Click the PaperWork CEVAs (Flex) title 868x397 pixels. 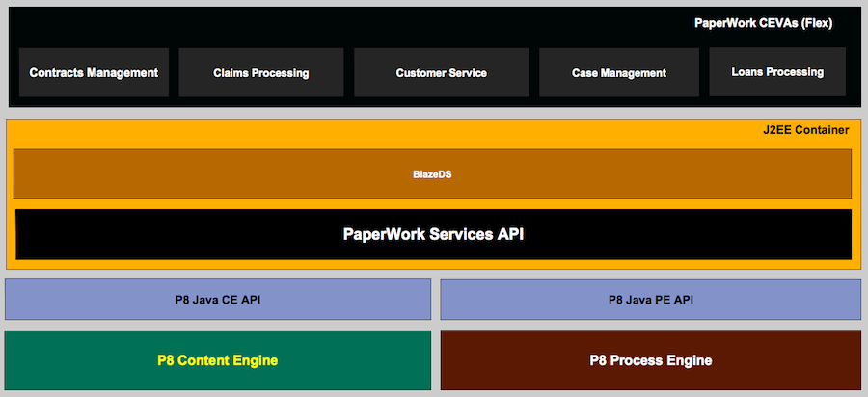pyautogui.click(x=764, y=24)
